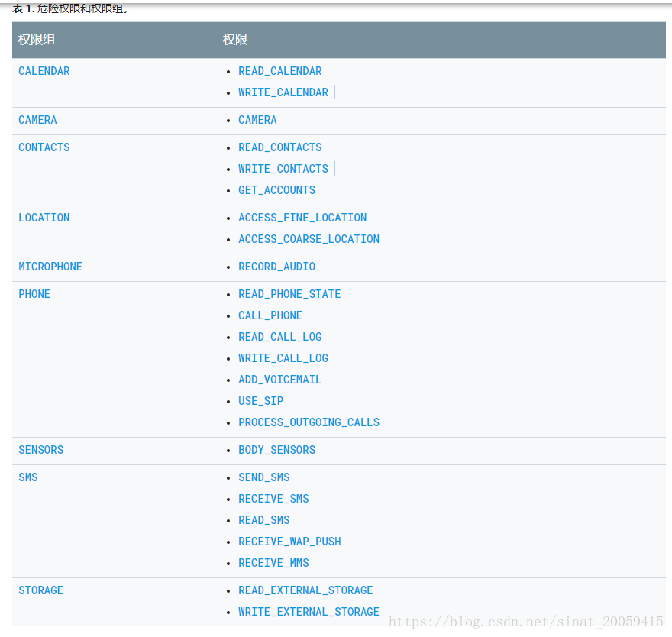
Task: Click the BODY_SENSORS link
Action: (277, 450)
